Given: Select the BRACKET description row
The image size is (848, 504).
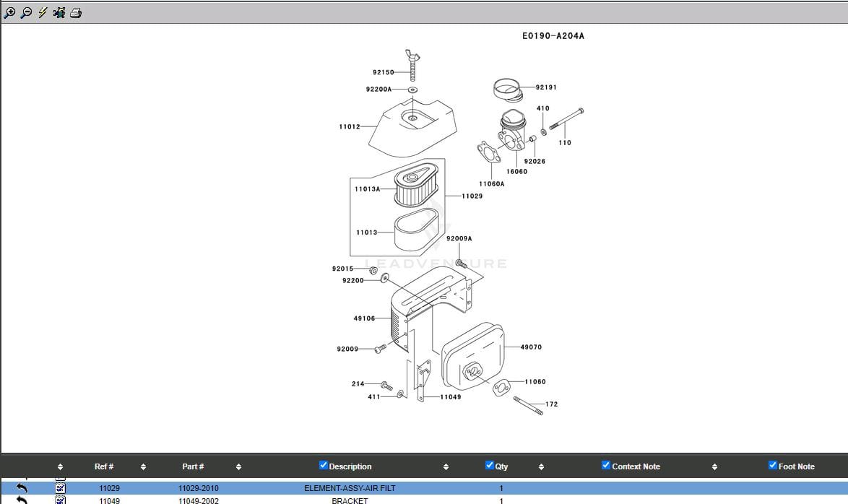Looking at the screenshot, I should pyautogui.click(x=350, y=500).
